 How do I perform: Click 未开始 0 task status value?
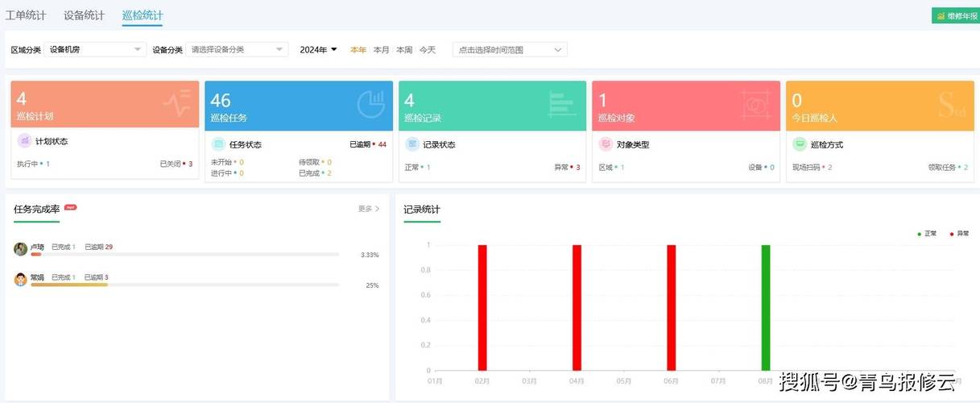click(x=227, y=162)
